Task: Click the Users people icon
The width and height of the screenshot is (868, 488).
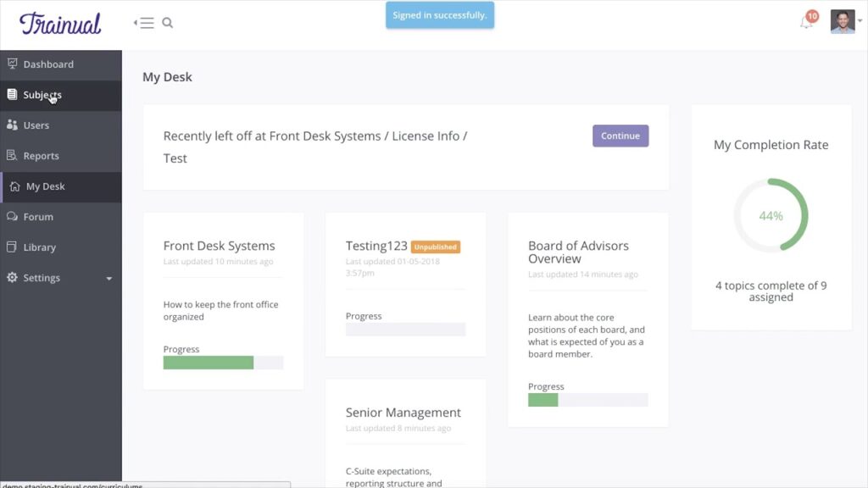Action: (12, 125)
